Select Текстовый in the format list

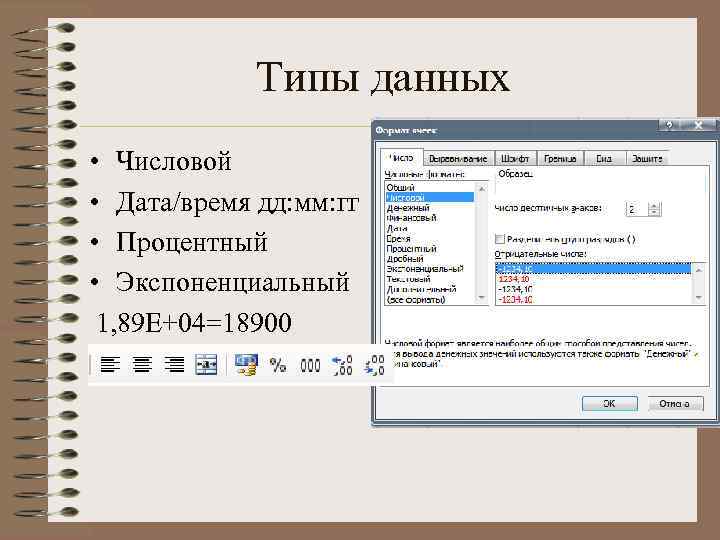[x=430, y=279]
